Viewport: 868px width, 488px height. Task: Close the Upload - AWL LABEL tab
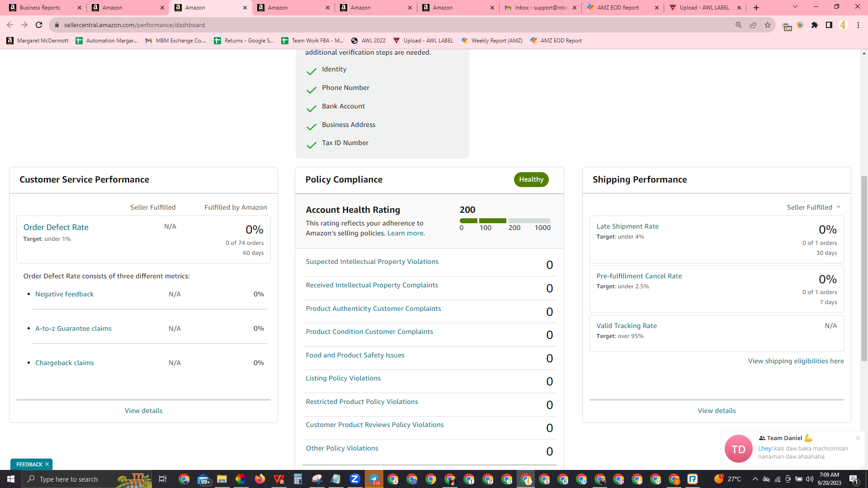pos(739,8)
